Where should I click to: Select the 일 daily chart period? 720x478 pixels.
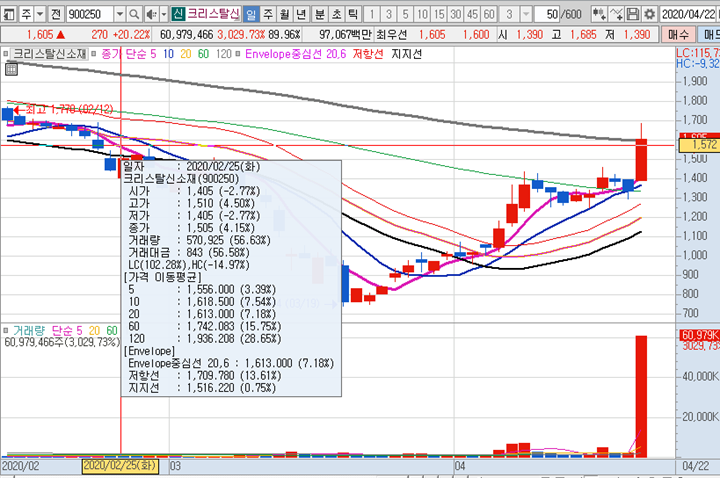click(251, 15)
